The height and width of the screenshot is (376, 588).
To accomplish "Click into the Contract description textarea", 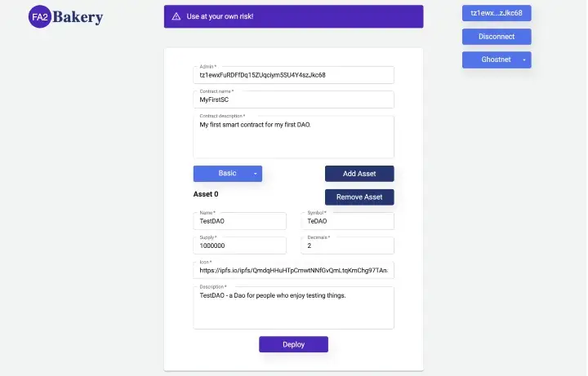I will 293,139.
